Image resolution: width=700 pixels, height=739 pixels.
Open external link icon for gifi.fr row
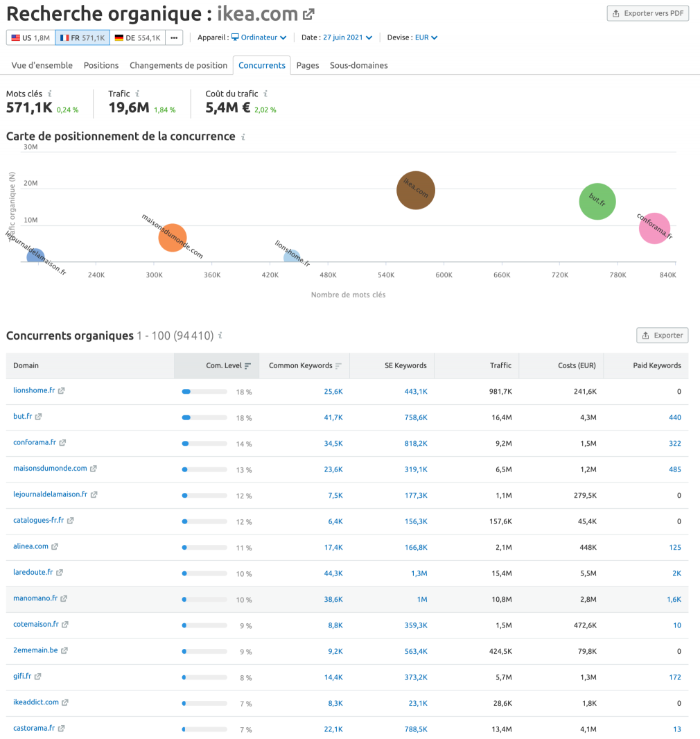click(x=37, y=677)
